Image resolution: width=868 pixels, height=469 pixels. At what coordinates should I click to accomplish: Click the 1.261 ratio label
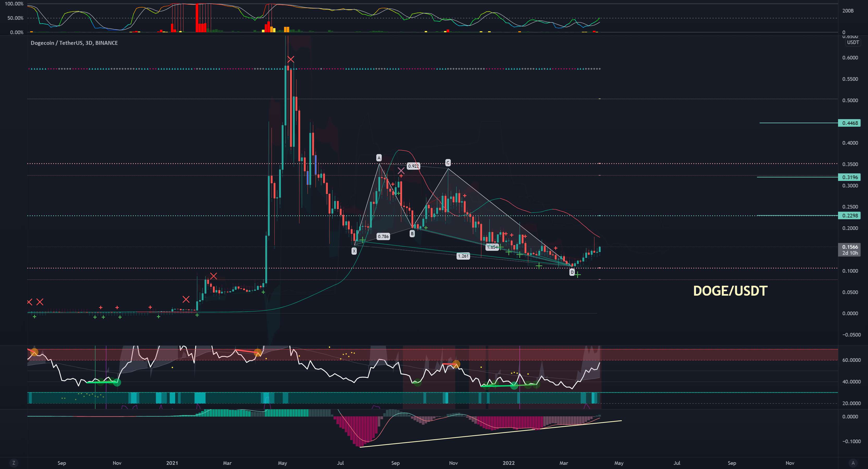[463, 256]
